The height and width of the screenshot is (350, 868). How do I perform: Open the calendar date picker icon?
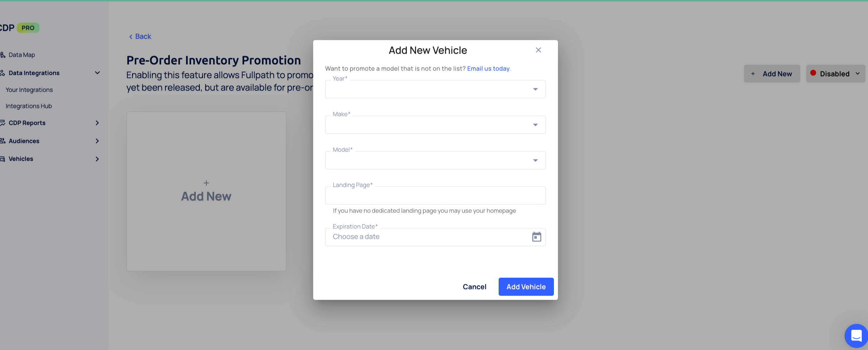point(536,237)
